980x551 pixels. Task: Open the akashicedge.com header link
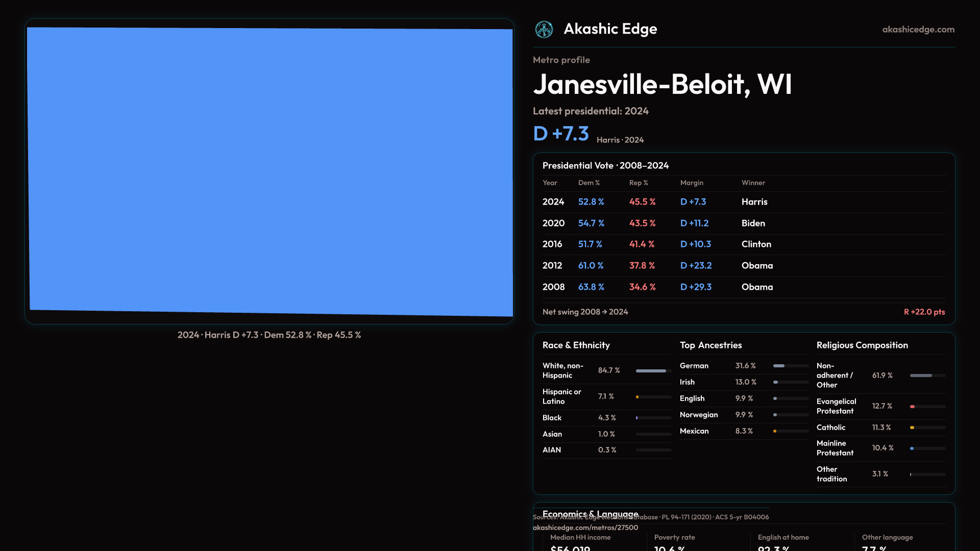coord(918,30)
